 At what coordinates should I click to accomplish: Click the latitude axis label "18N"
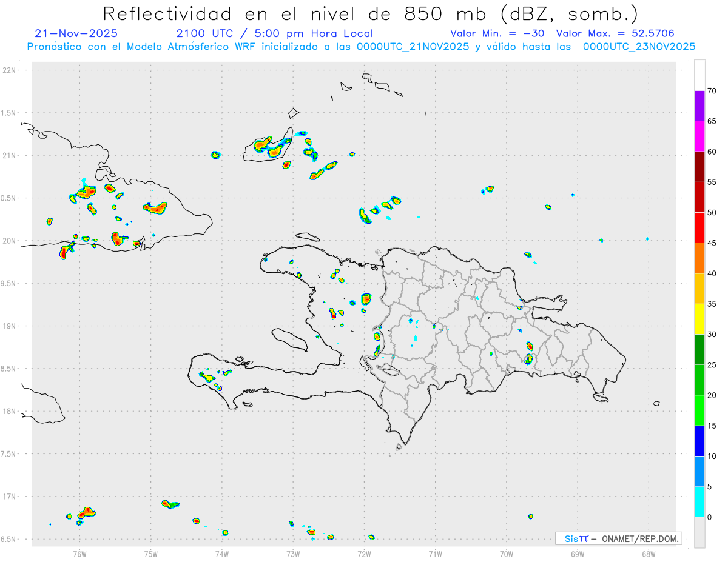[10, 412]
